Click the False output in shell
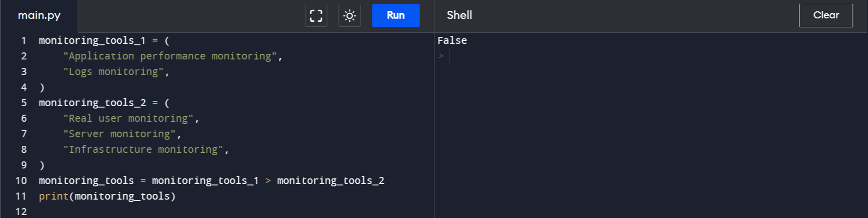 pyautogui.click(x=452, y=41)
